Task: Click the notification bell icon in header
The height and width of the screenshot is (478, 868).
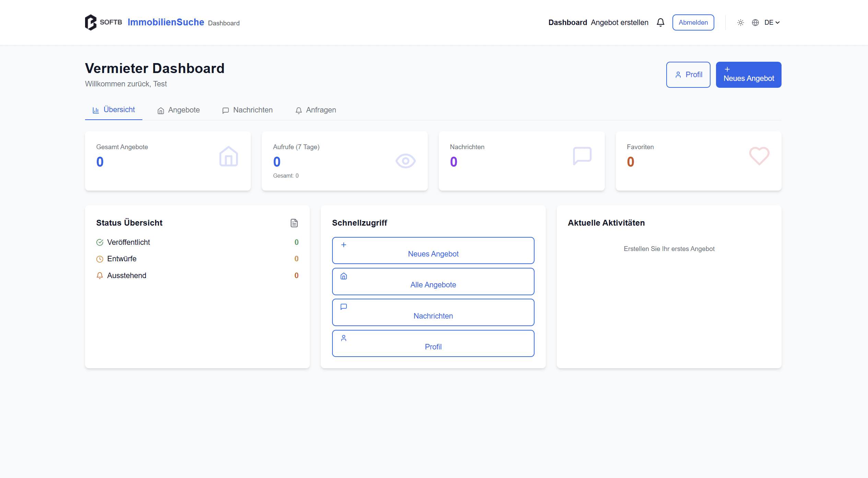Action: click(x=660, y=23)
